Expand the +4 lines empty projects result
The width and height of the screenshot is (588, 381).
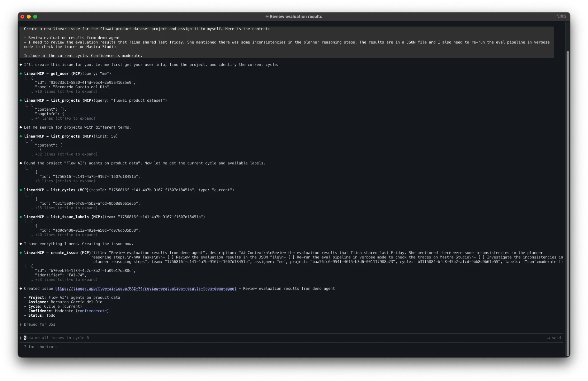point(65,118)
